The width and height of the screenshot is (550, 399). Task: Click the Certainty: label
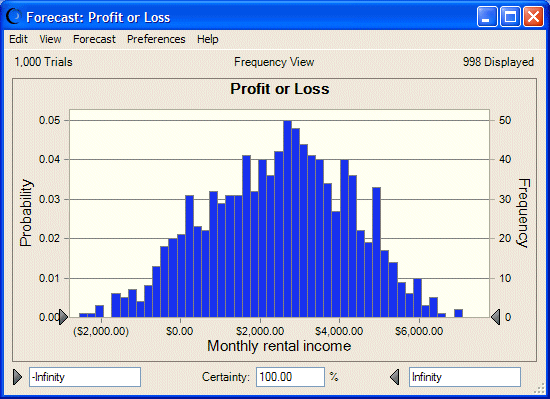coord(226,377)
